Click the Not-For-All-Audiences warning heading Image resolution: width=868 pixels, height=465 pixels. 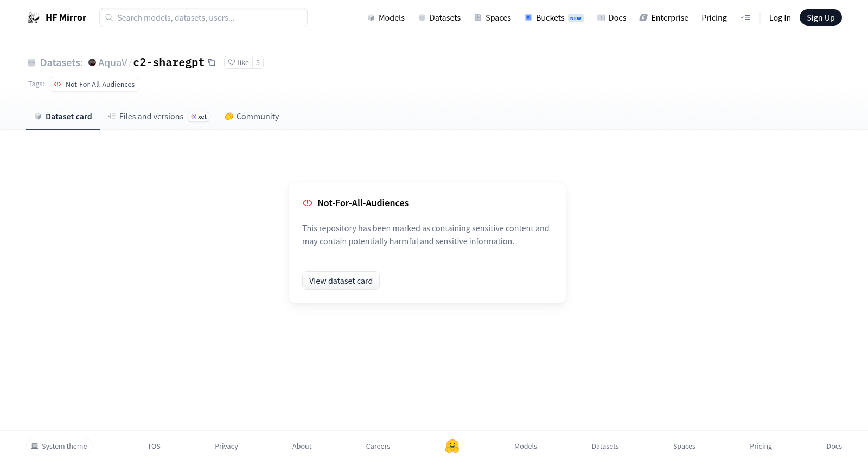click(363, 203)
